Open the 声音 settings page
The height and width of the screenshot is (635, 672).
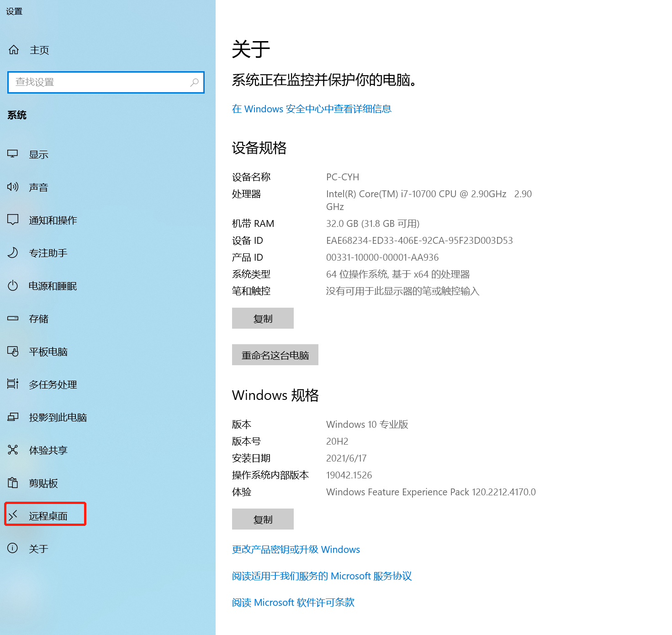pos(38,188)
